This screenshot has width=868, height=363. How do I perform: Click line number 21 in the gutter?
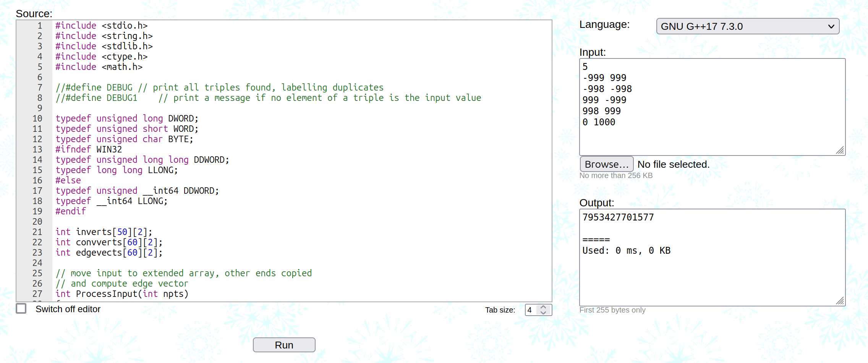coord(37,232)
